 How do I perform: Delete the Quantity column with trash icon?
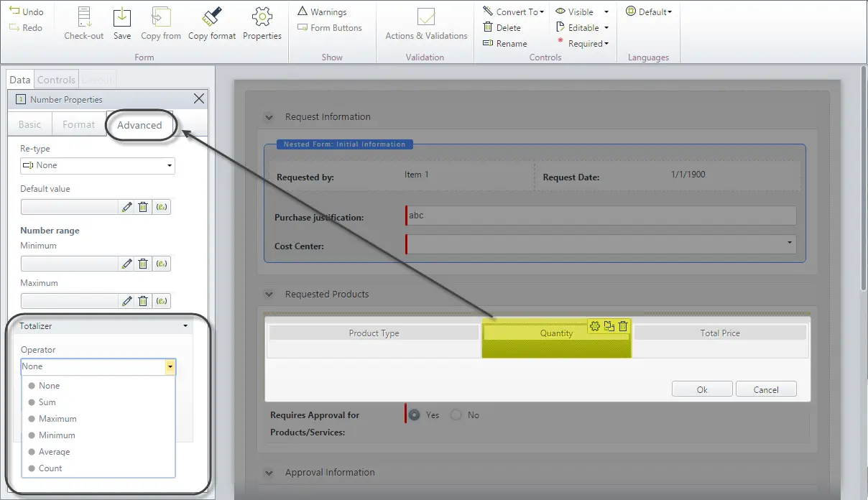point(623,326)
